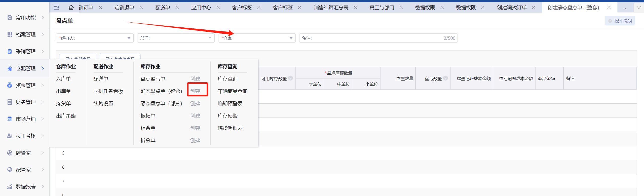Switch to the 员工与部门 tab
Viewport: 644px width, 196px height.
click(382, 8)
